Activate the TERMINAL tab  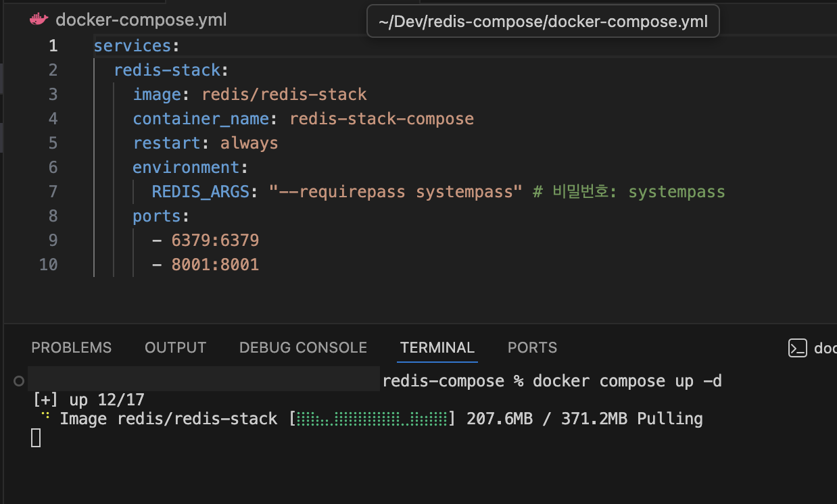tap(437, 348)
